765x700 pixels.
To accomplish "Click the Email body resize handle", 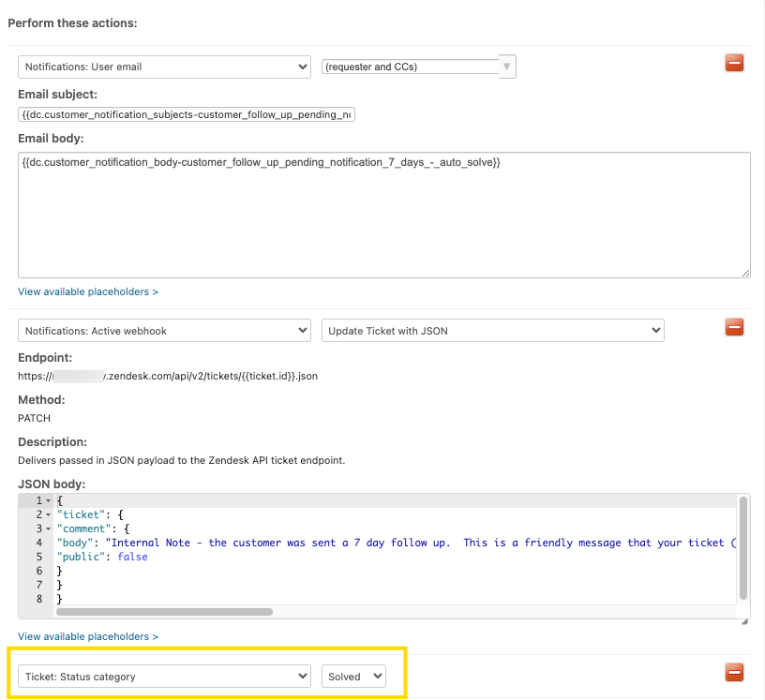I will [x=745, y=273].
